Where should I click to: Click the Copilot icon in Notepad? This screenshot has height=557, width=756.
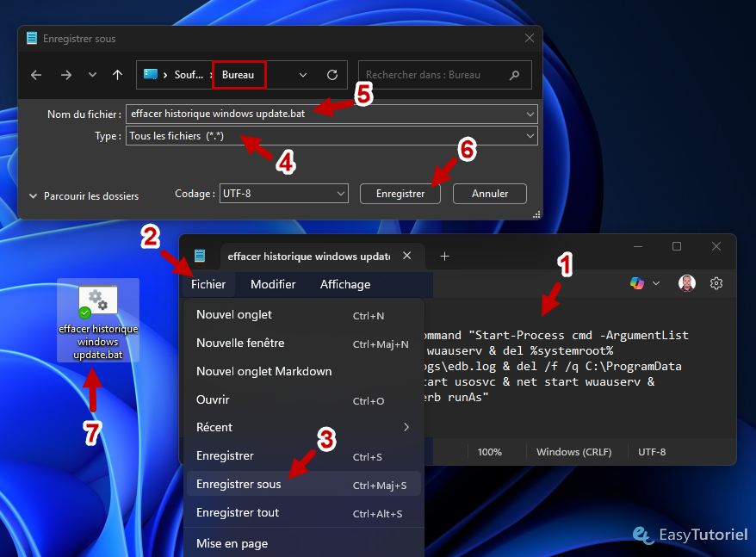[x=637, y=283]
